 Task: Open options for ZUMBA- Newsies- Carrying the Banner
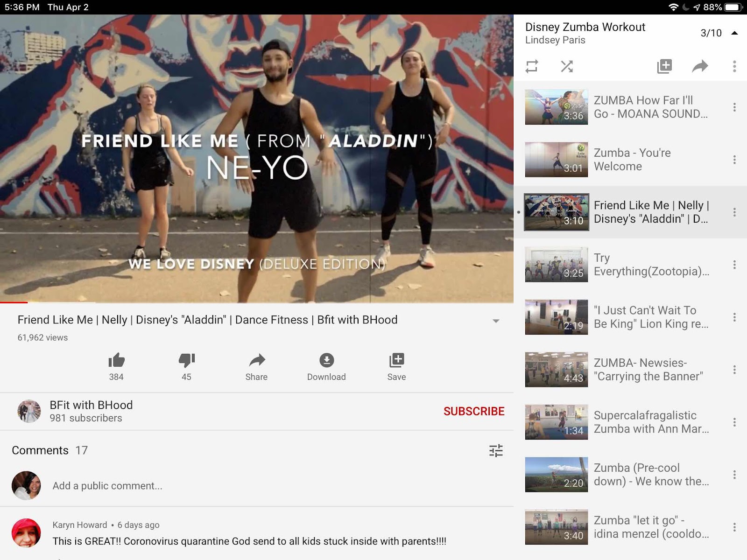click(734, 370)
